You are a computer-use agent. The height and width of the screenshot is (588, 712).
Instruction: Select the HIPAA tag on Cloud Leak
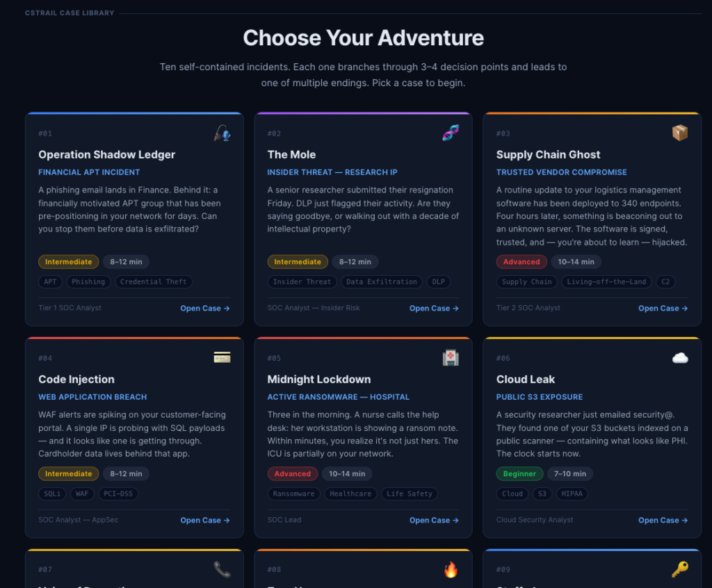pos(573,493)
